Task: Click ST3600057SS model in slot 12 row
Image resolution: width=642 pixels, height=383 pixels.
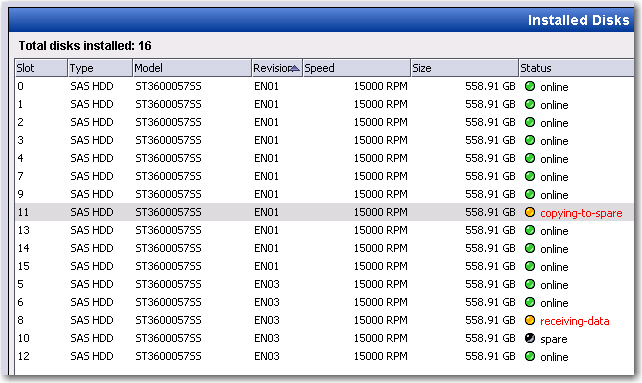Action: (x=168, y=356)
